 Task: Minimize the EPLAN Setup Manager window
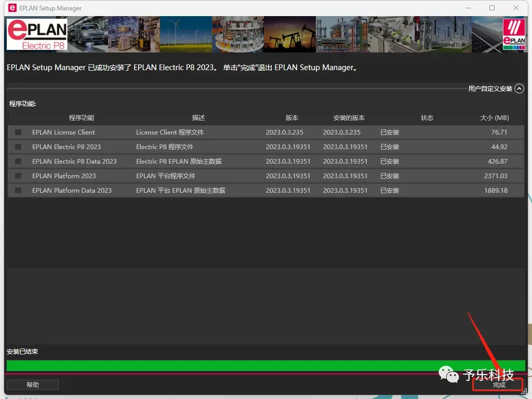tap(469, 8)
